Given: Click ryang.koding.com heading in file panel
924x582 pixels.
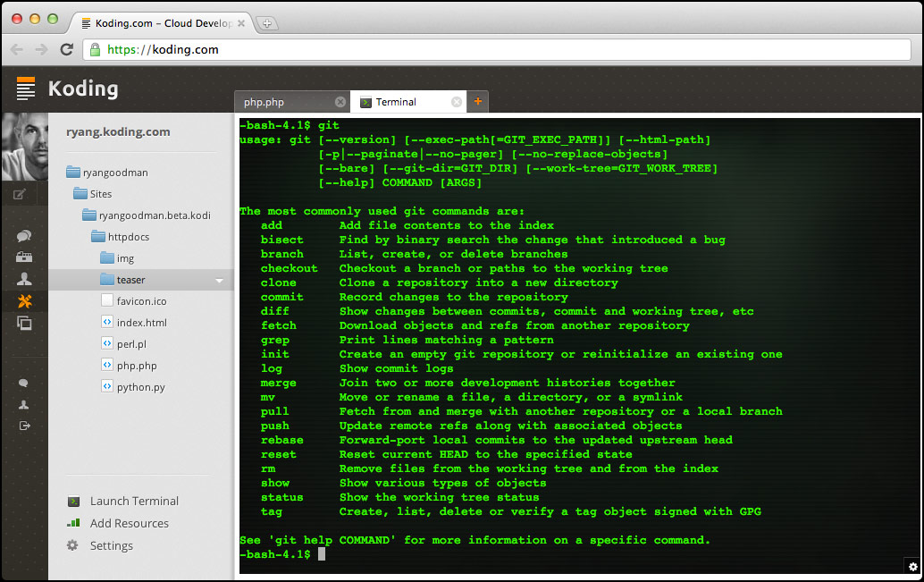Looking at the screenshot, I should point(118,132).
